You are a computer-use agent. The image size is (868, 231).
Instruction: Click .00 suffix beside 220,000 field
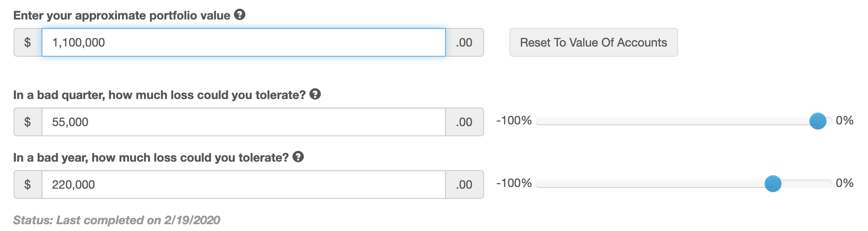tap(465, 184)
